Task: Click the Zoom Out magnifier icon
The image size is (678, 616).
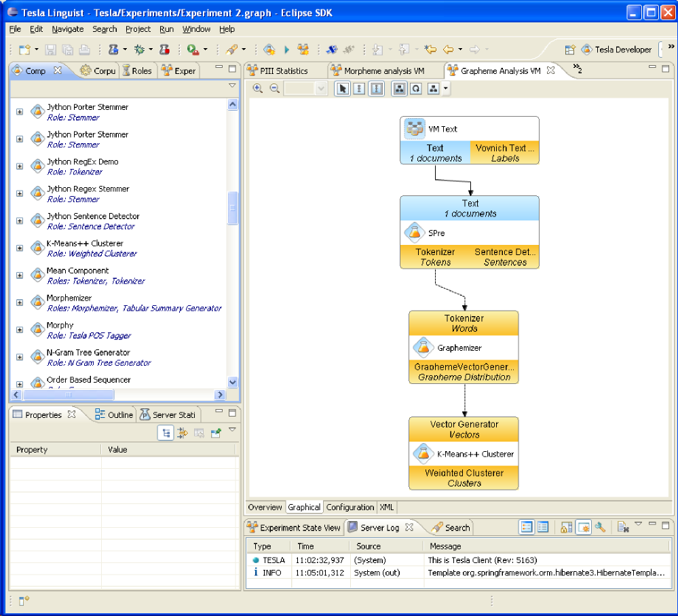Action: point(275,89)
